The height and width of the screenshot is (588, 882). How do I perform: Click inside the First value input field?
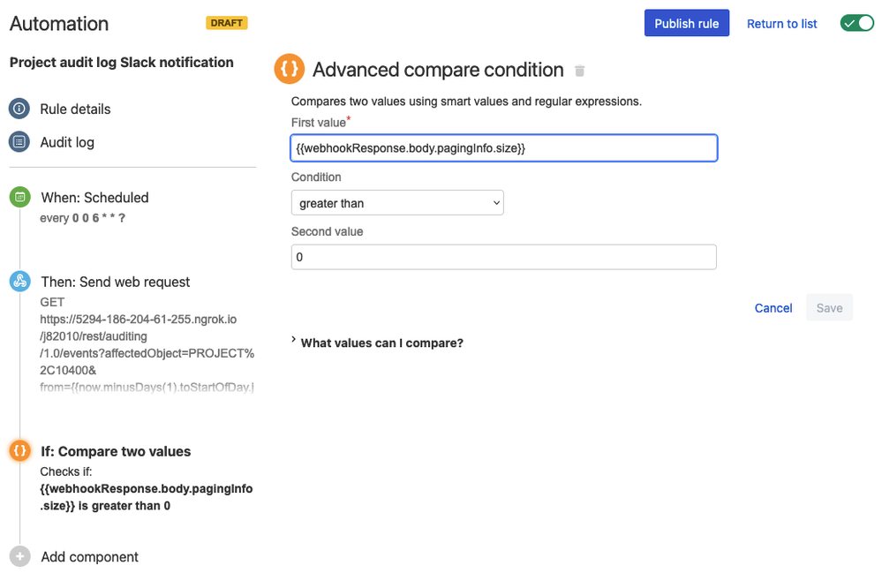[503, 147]
